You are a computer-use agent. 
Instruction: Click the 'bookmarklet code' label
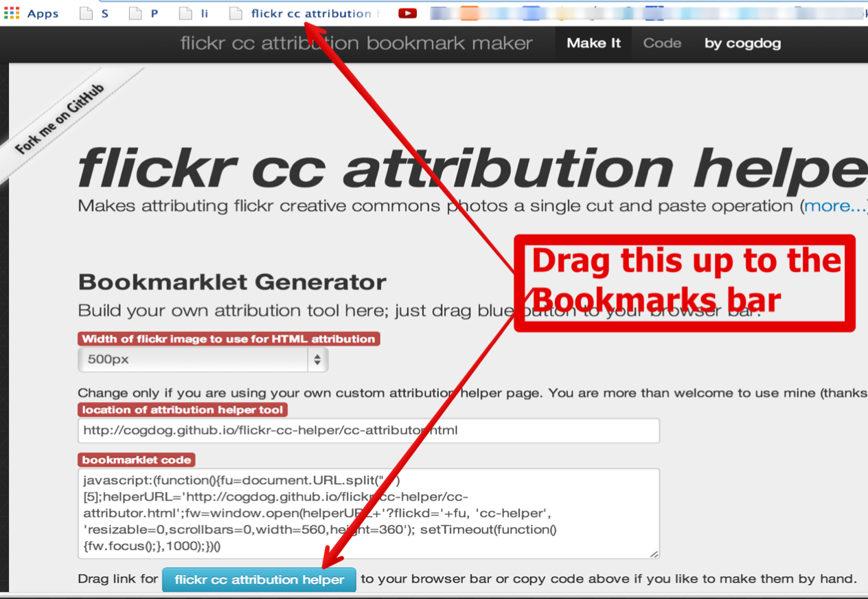137,460
